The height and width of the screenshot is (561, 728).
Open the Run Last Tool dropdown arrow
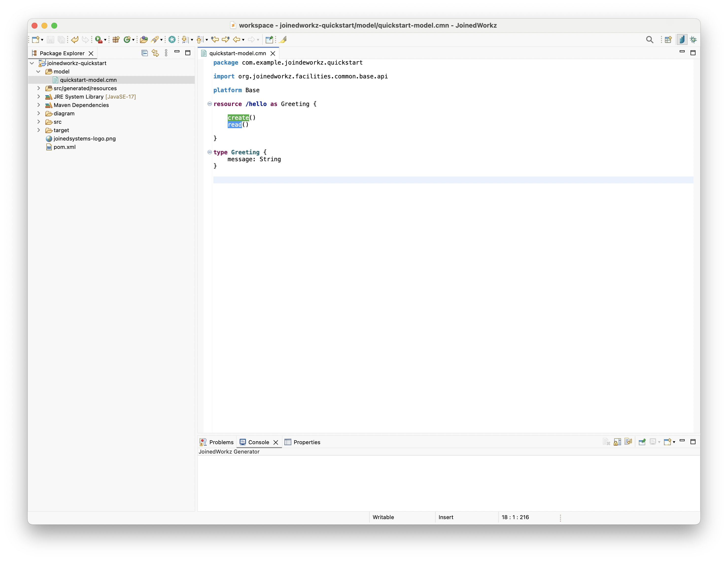click(x=105, y=40)
